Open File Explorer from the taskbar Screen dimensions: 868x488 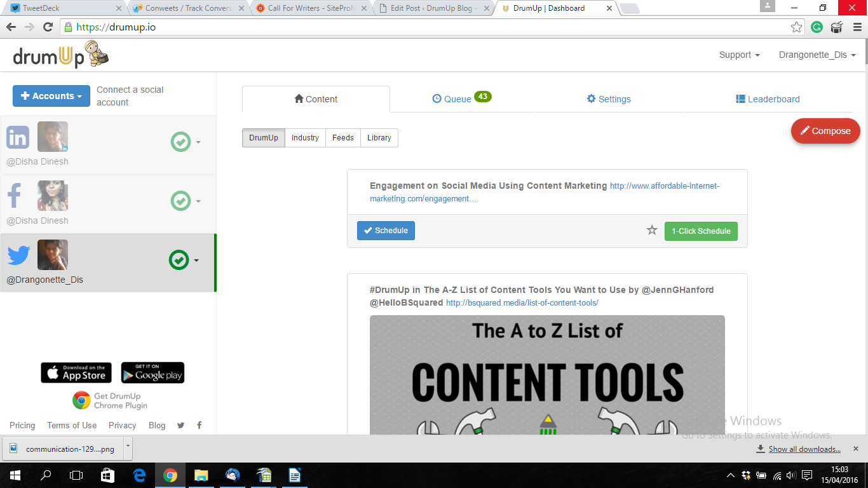[x=201, y=475]
